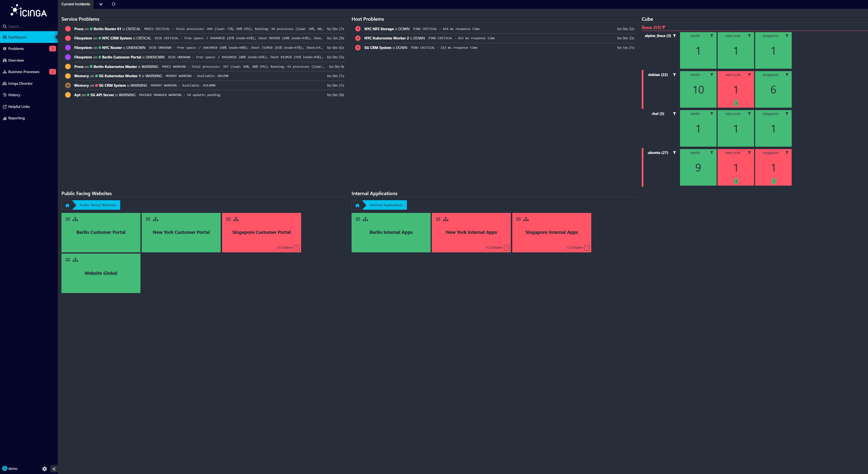Collapse the sidebar with double-chevron icon
Screen dimensions: 868x474
coord(54,469)
